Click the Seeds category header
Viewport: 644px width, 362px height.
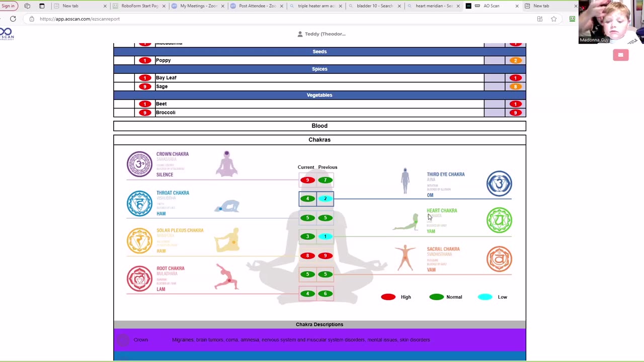[x=319, y=51]
